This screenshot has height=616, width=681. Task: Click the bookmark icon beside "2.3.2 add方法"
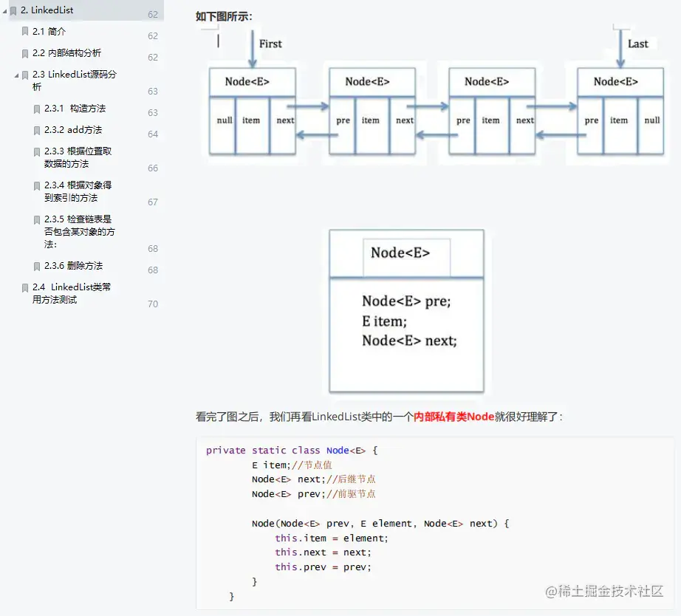36,130
